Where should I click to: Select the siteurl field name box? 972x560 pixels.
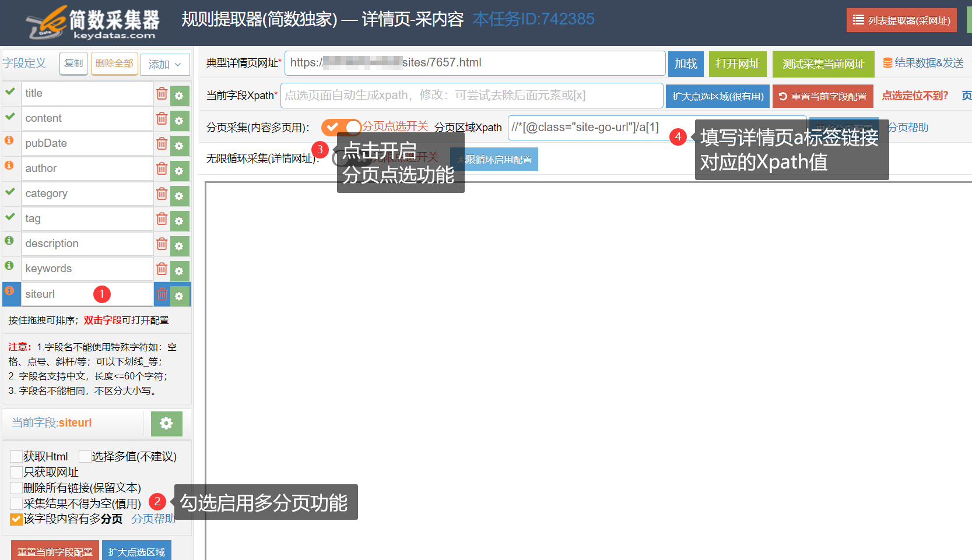click(x=87, y=294)
